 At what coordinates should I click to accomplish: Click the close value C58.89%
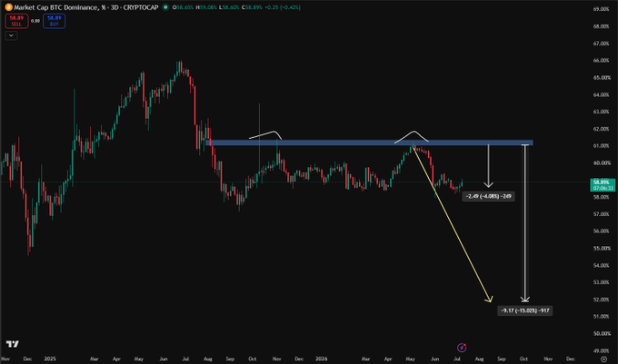tap(253, 7)
